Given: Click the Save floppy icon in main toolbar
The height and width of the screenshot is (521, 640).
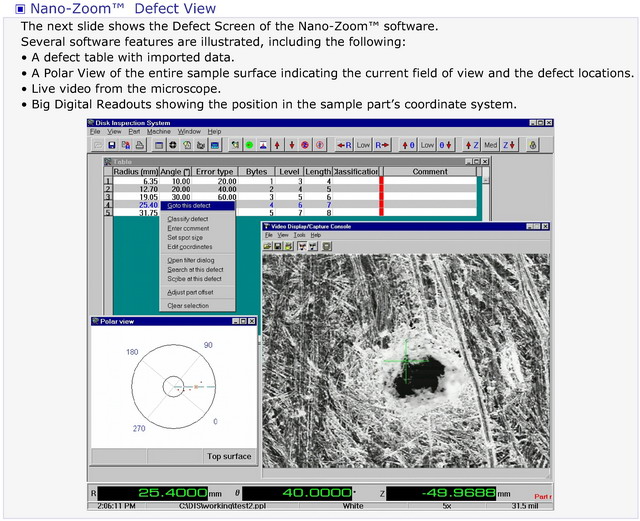Looking at the screenshot, I should (x=111, y=145).
